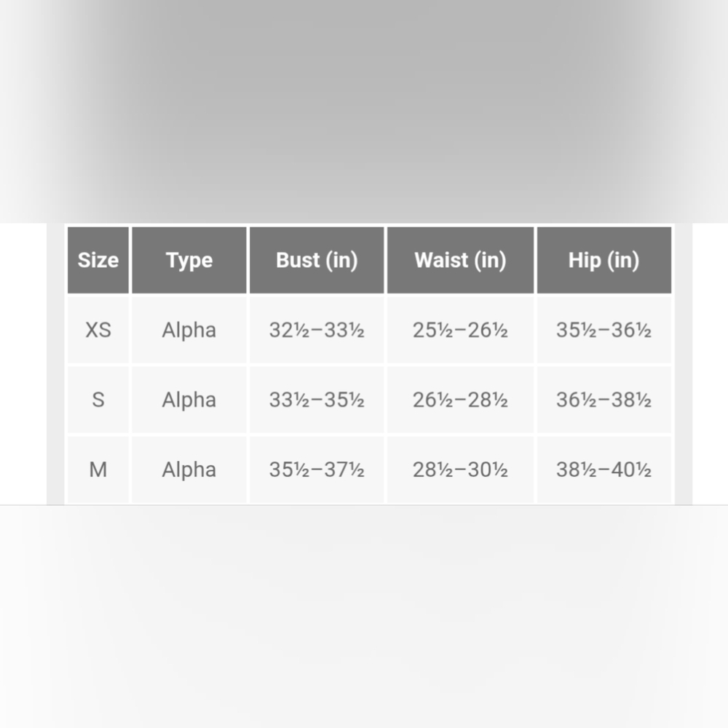
Task: Select the XS size cell
Action: point(98,330)
